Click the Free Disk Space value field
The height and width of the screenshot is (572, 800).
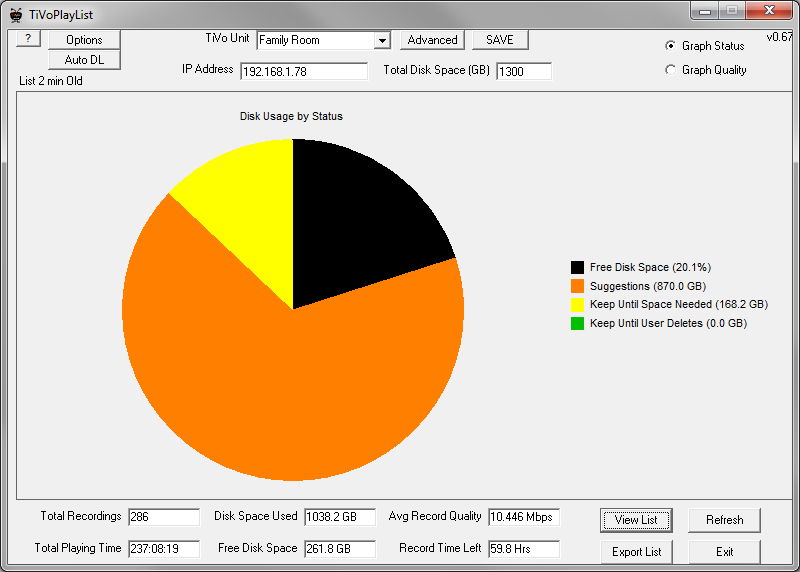pos(340,549)
